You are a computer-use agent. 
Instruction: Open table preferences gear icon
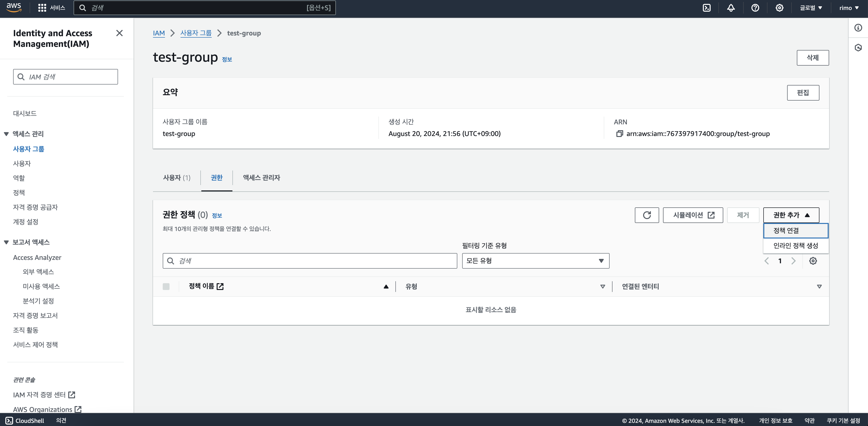click(813, 261)
